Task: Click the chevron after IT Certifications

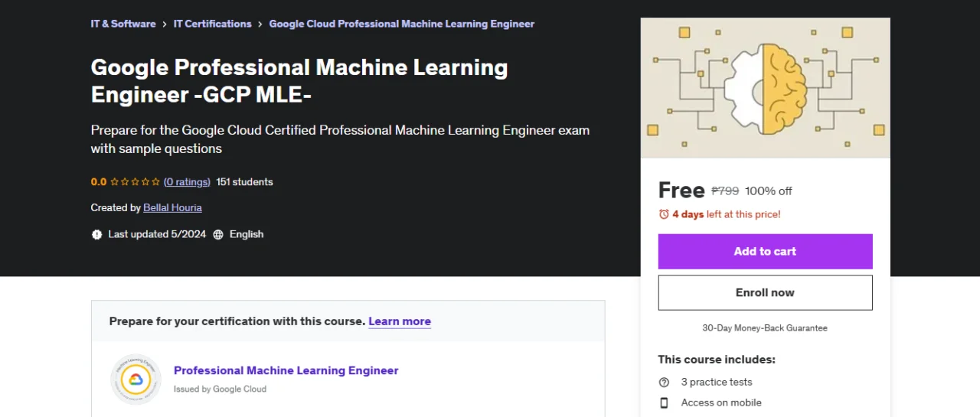Action: pyautogui.click(x=260, y=24)
